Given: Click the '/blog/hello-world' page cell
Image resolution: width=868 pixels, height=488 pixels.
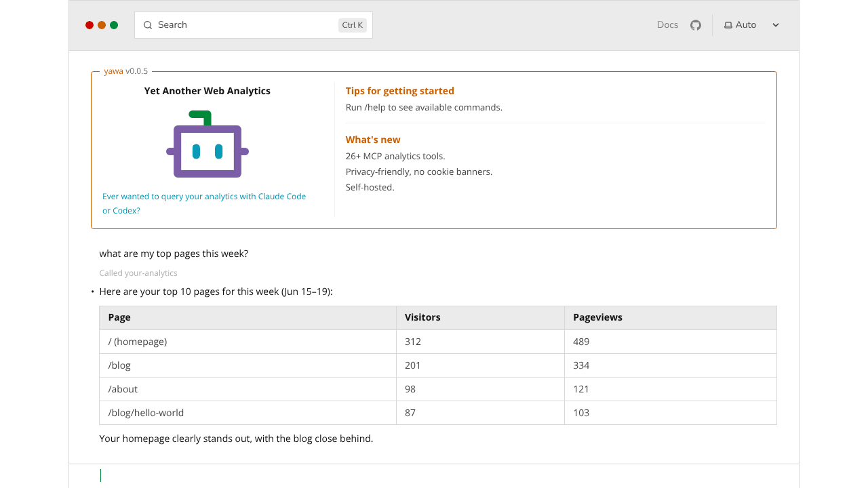Looking at the screenshot, I should (x=248, y=413).
